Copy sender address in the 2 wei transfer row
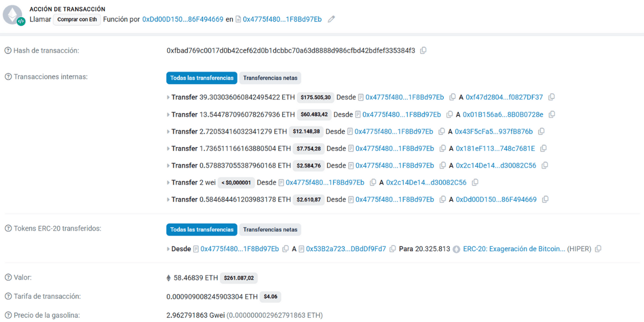This screenshot has width=644, height=322. [x=373, y=182]
